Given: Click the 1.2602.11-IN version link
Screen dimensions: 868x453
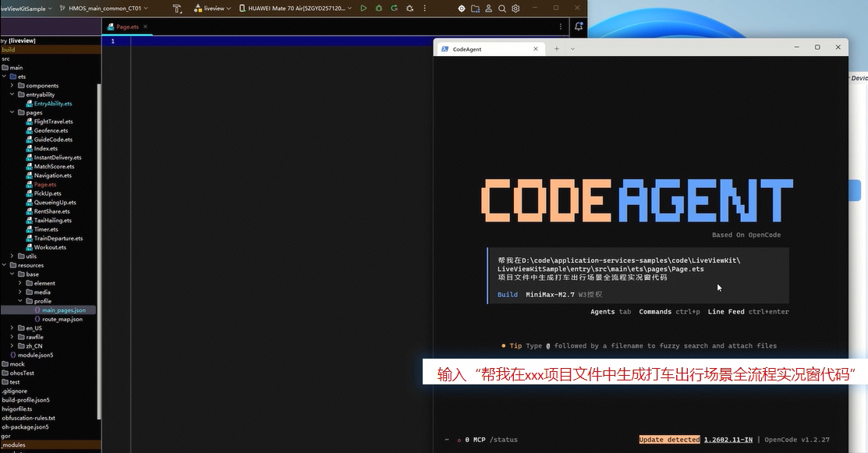Looking at the screenshot, I should [x=728, y=440].
